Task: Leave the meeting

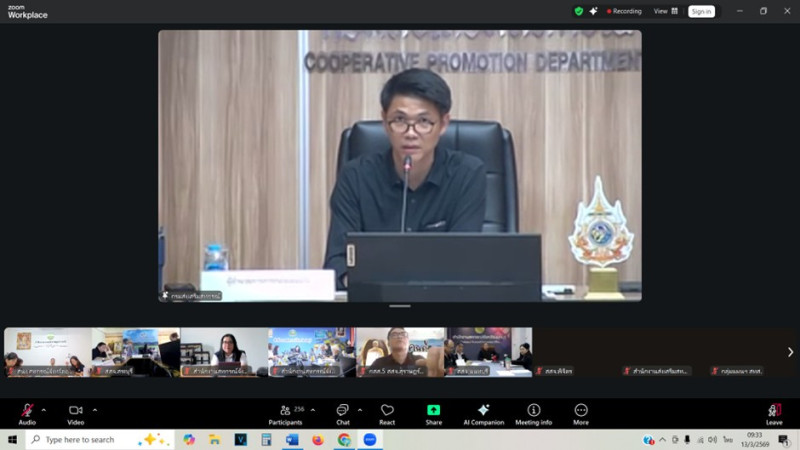Action: tap(773, 411)
